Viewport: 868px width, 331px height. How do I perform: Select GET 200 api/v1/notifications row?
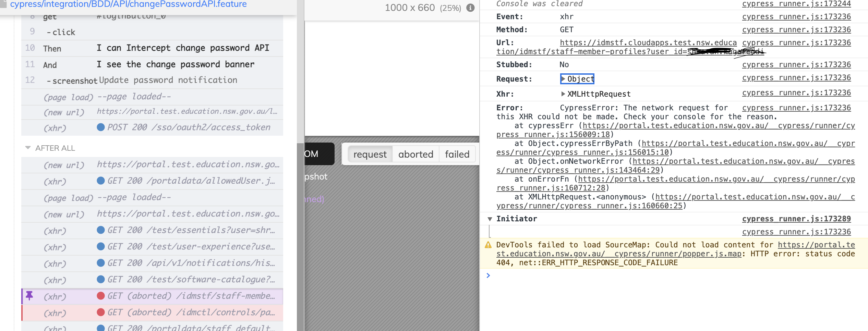tap(152, 263)
